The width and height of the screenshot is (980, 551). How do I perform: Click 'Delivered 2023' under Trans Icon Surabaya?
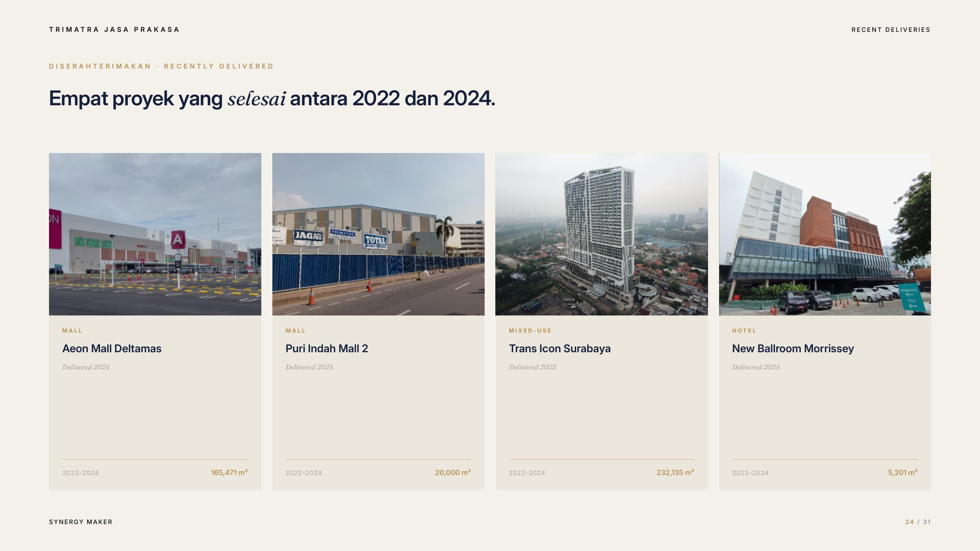(532, 367)
